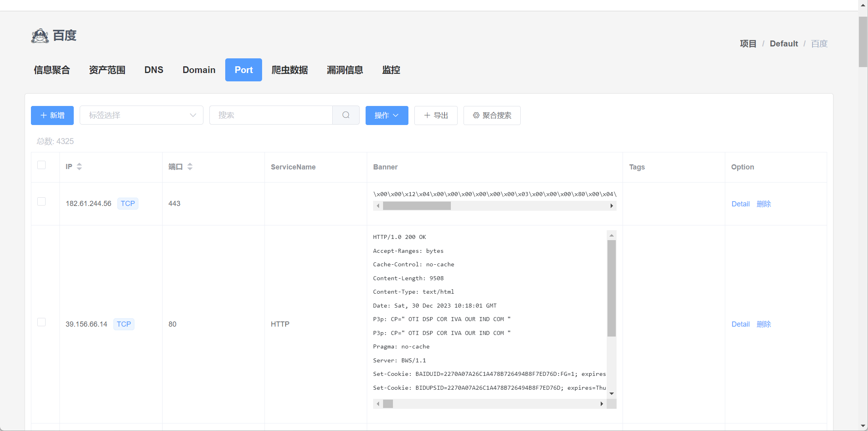This screenshot has height=431, width=868.
Task: Open the 漏洞信息 tab
Action: pos(345,70)
